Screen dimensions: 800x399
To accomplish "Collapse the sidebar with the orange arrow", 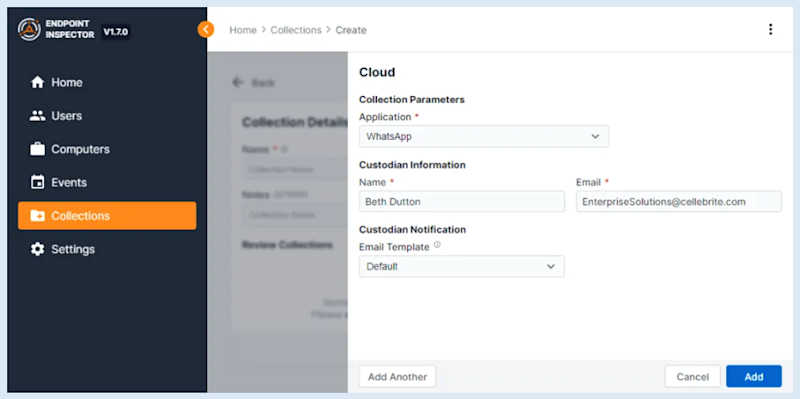I will click(x=206, y=30).
